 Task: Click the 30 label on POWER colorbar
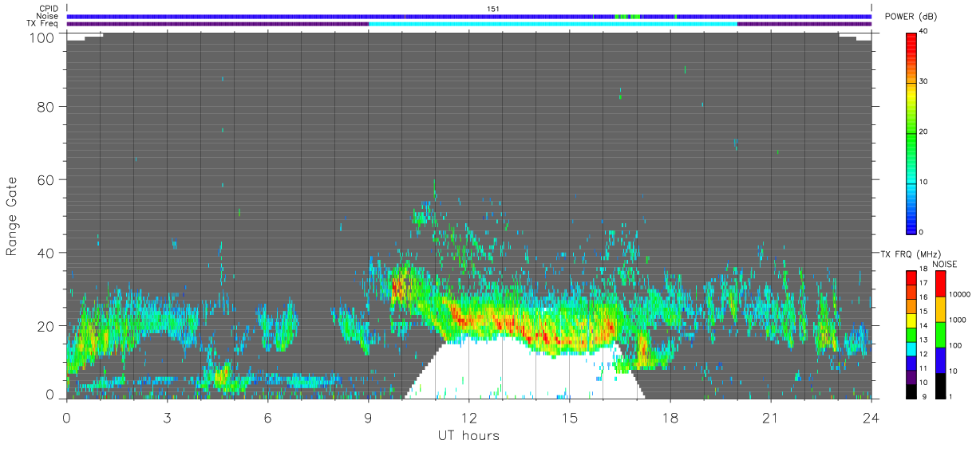[924, 81]
